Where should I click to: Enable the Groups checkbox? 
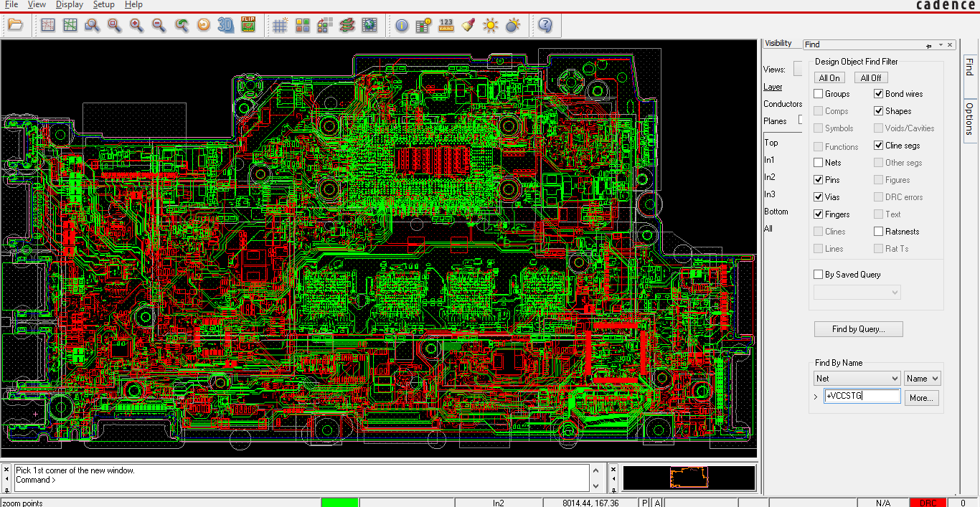[819, 94]
